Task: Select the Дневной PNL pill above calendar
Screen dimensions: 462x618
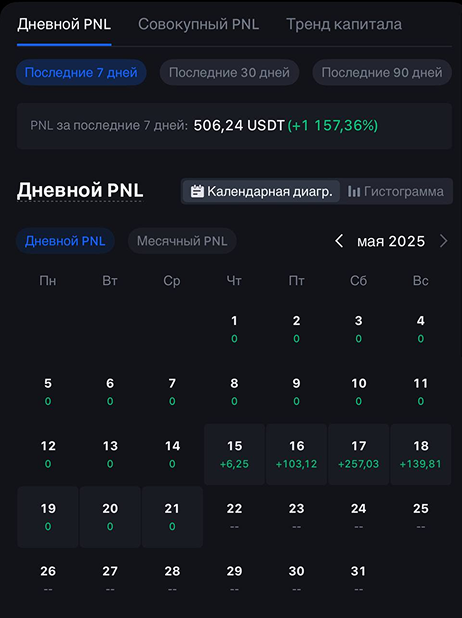Action: 65,241
